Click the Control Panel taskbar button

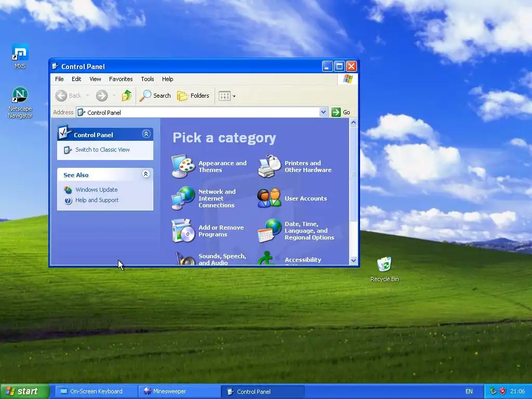coord(262,392)
